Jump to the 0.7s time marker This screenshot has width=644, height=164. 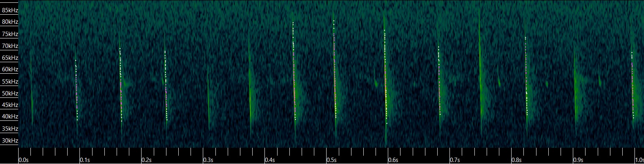coord(455,160)
